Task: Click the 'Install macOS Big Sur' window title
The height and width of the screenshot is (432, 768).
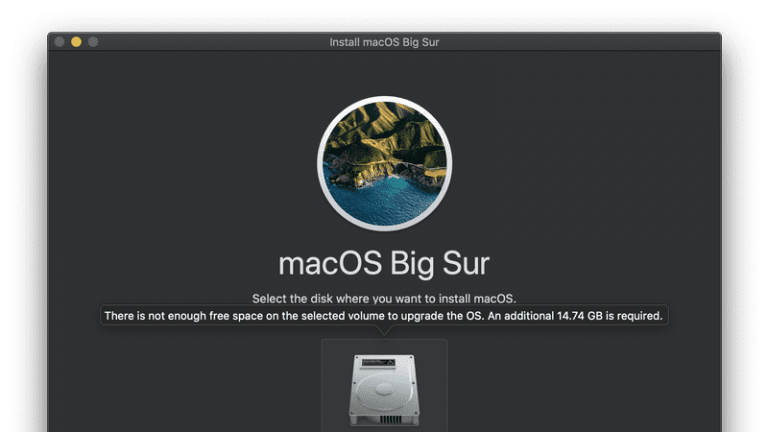Action: (x=384, y=42)
